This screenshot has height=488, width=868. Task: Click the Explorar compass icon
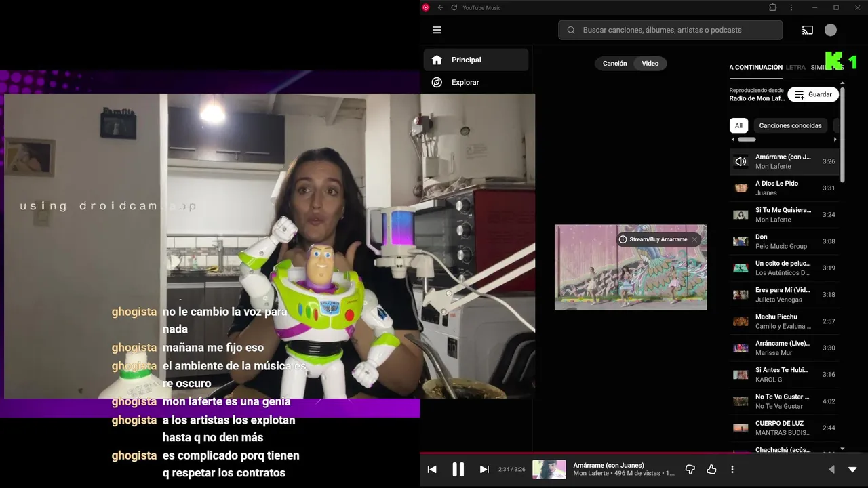437,82
